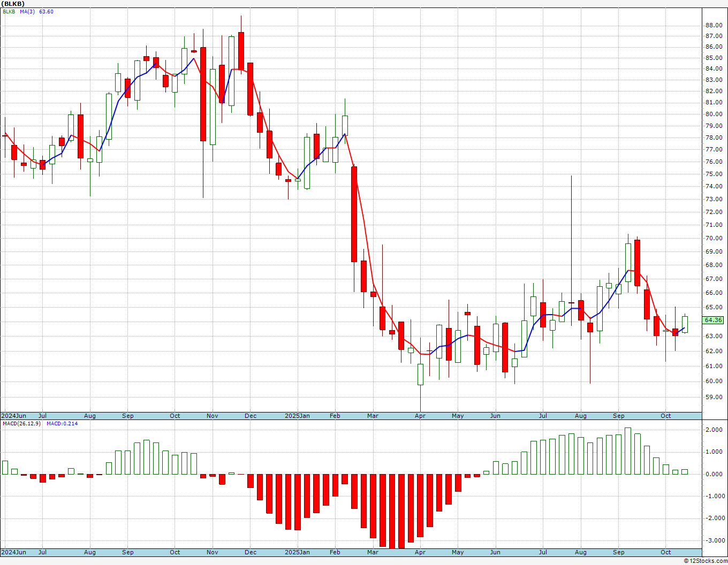The width and height of the screenshot is (728, 565).
Task: Select Nov on the price chart date axis
Action: click(212, 416)
